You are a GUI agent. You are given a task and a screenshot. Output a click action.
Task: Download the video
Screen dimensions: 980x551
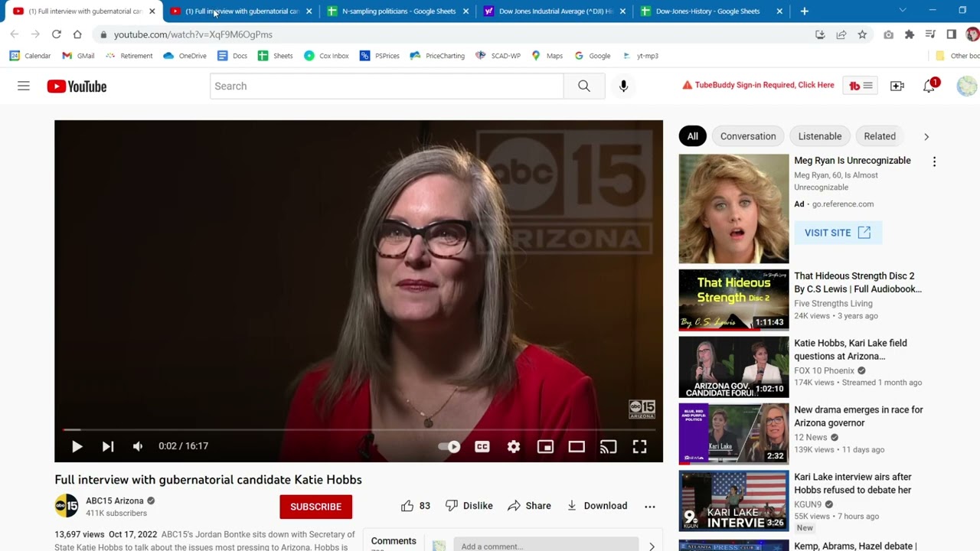[x=596, y=506]
